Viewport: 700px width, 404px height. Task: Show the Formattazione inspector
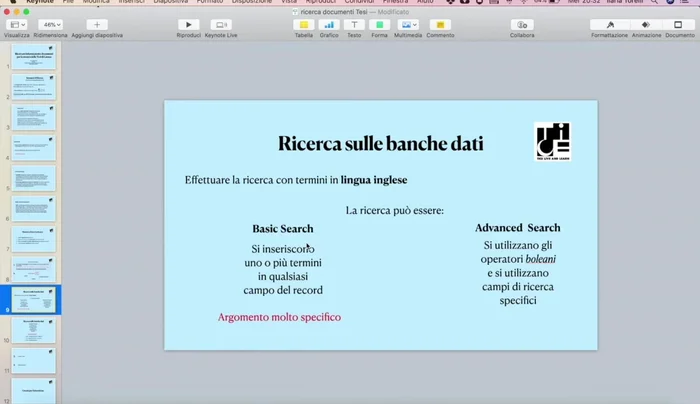[610, 25]
